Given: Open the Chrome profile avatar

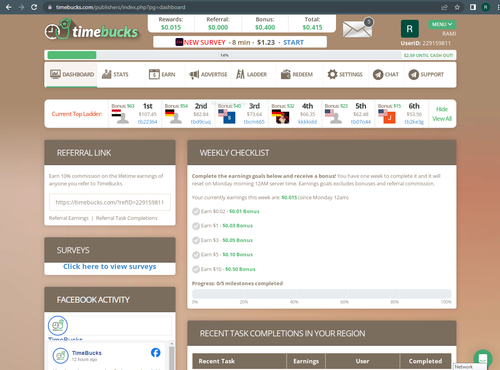Looking at the screenshot, I should [486, 7].
